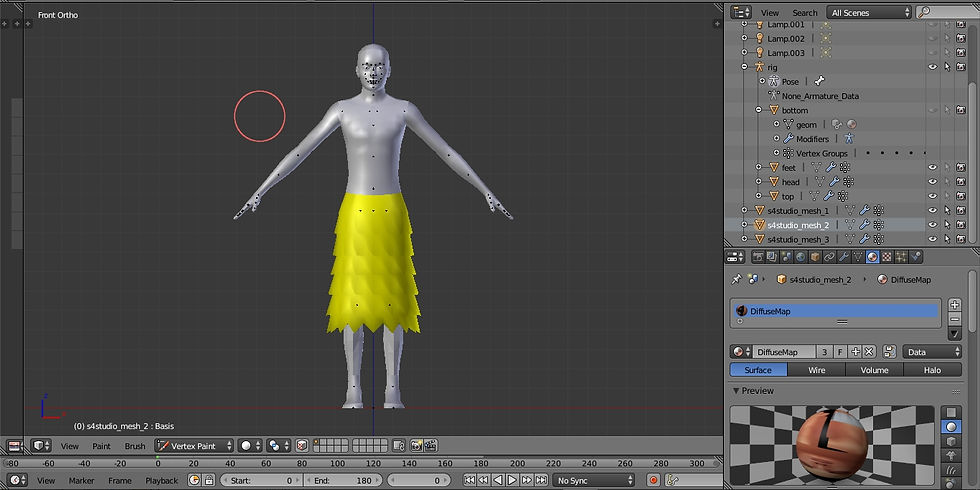Open the 3D viewport Brush menu
This screenshot has height=490, width=980.
click(x=134, y=446)
